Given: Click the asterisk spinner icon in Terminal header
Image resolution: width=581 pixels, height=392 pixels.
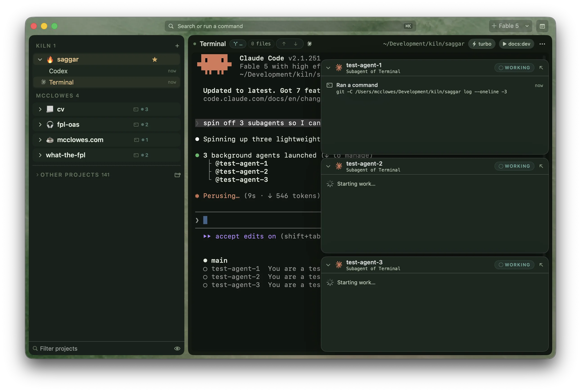Looking at the screenshot, I should point(309,44).
